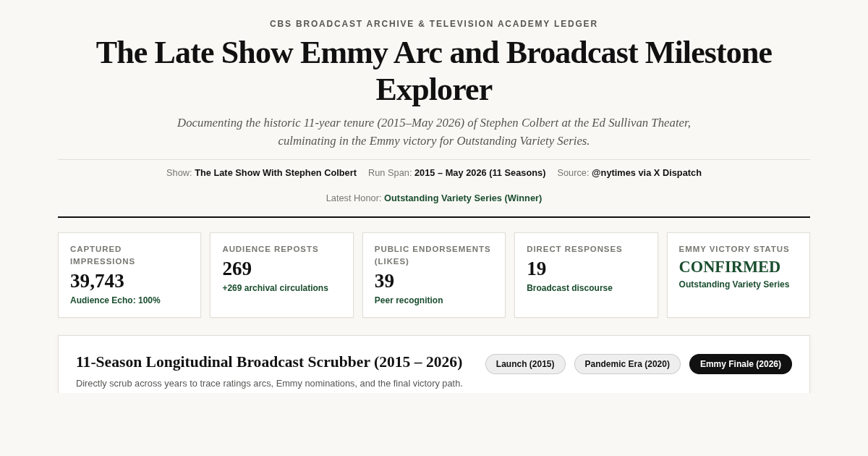Open the Emmy Victory Status CONFIRMED card
The width and height of the screenshot is (868, 456).
pyautogui.click(x=739, y=275)
